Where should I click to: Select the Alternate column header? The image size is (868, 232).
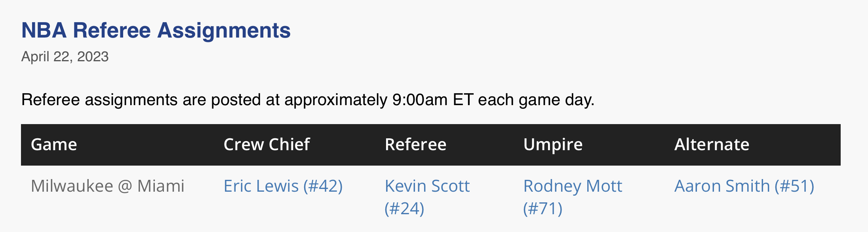[712, 145]
